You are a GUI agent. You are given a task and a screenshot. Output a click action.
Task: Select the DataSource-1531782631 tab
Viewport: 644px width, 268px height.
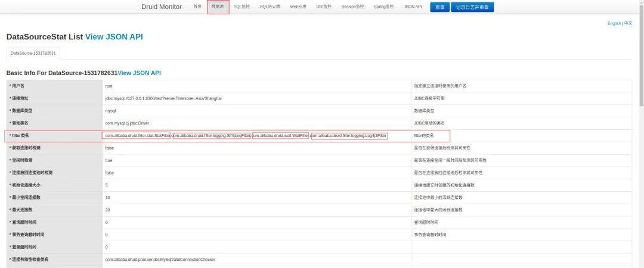33,54
